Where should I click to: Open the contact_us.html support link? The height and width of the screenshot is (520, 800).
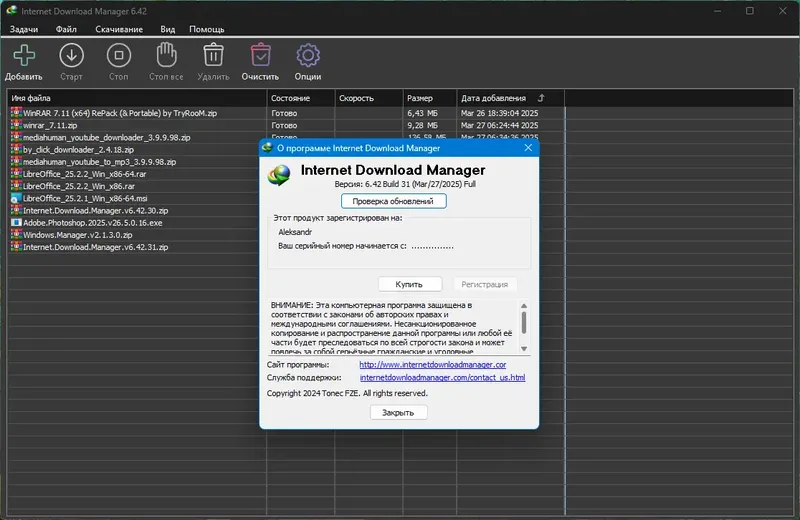(442, 378)
